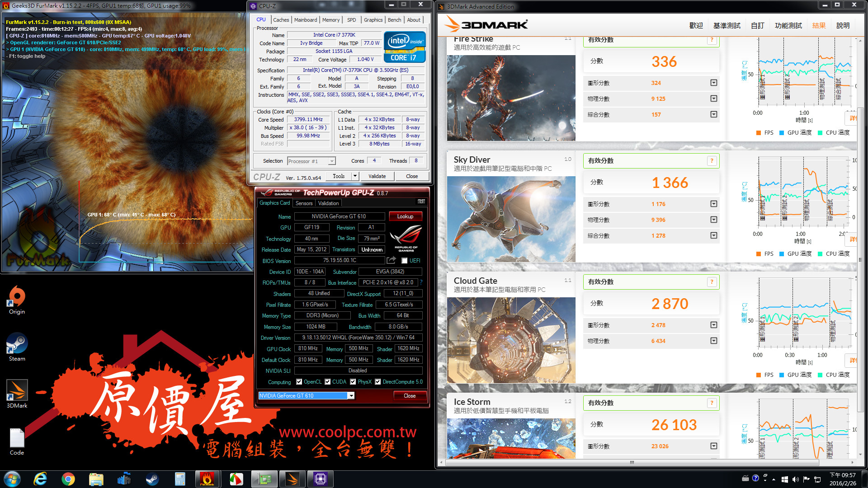Open 3DMark 說明 help navigation item
Image resolution: width=868 pixels, height=488 pixels.
(x=843, y=26)
